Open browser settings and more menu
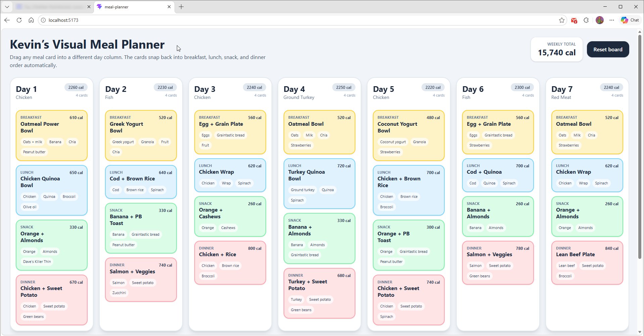Viewport: 644px width, 336px height. tap(612, 20)
